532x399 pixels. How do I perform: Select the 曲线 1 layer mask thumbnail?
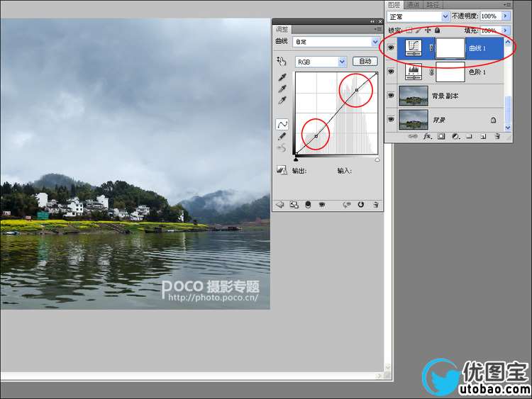[x=450, y=47]
